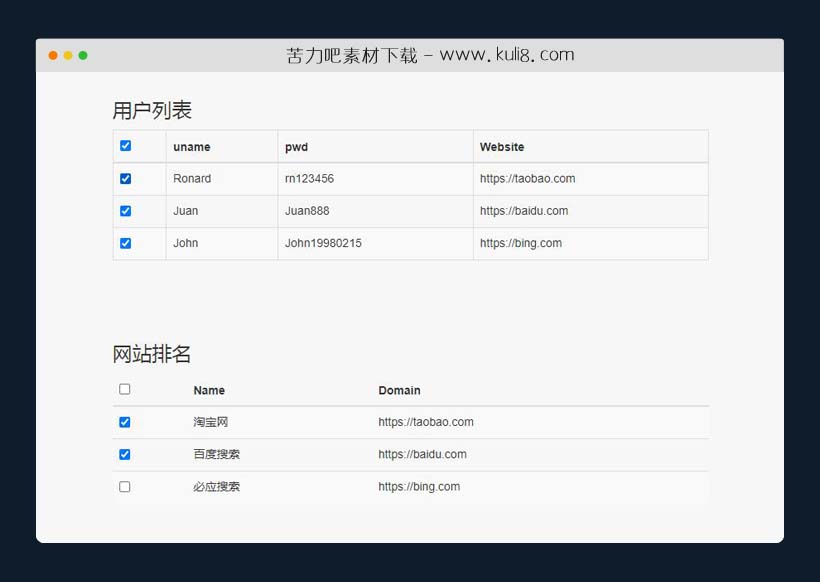
Task: Click the yellow minimize dot in the title bar
Action: tap(67, 57)
